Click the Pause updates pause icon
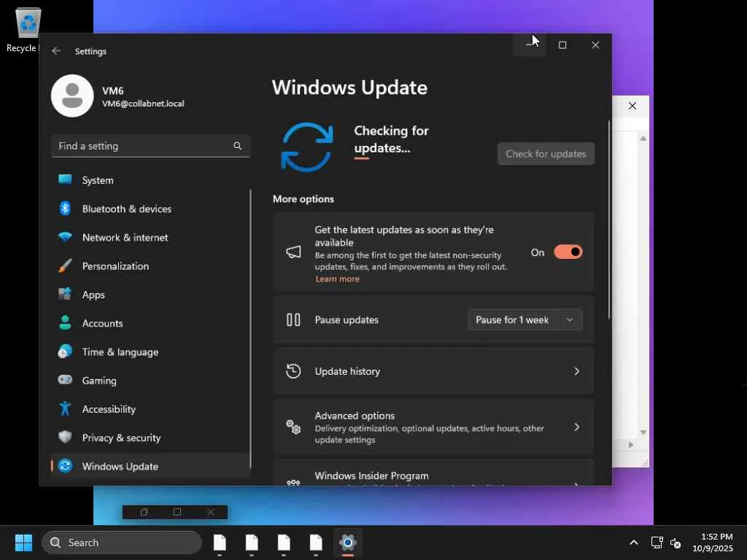 click(x=293, y=319)
